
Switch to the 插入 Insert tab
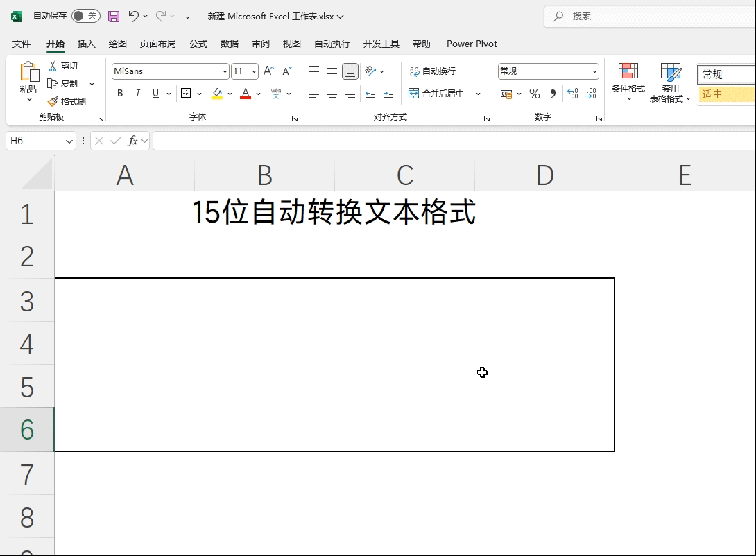[86, 44]
